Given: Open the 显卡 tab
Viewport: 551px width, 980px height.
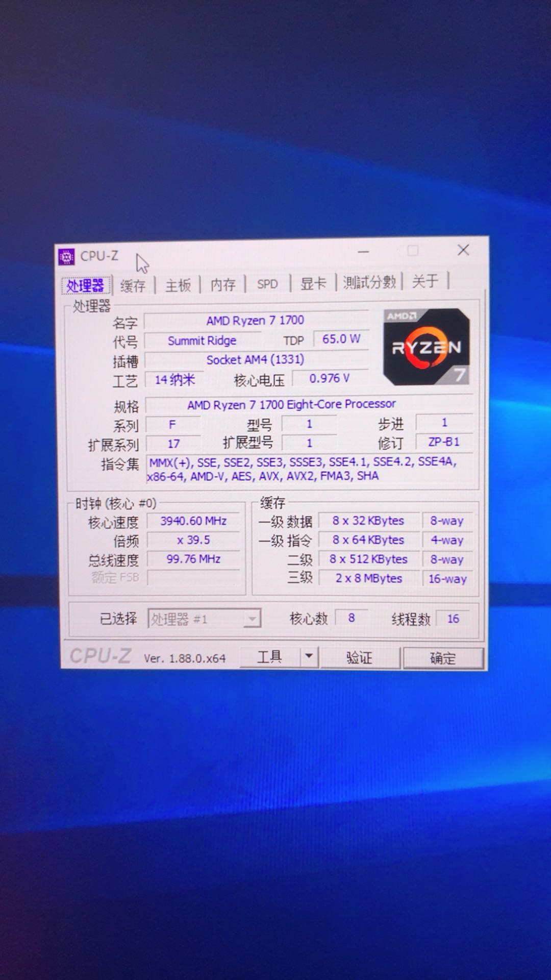Looking at the screenshot, I should 313,283.
